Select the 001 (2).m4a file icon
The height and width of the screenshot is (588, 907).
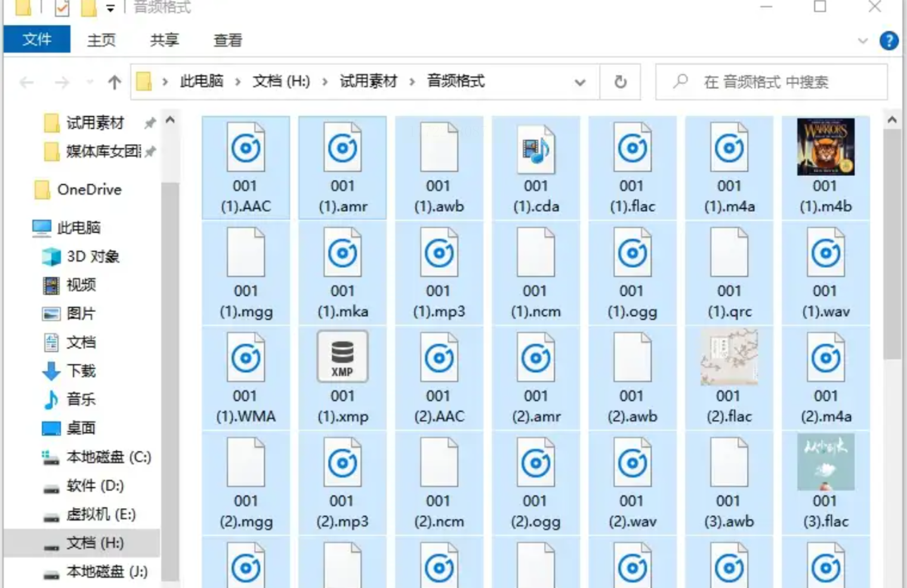point(826,358)
